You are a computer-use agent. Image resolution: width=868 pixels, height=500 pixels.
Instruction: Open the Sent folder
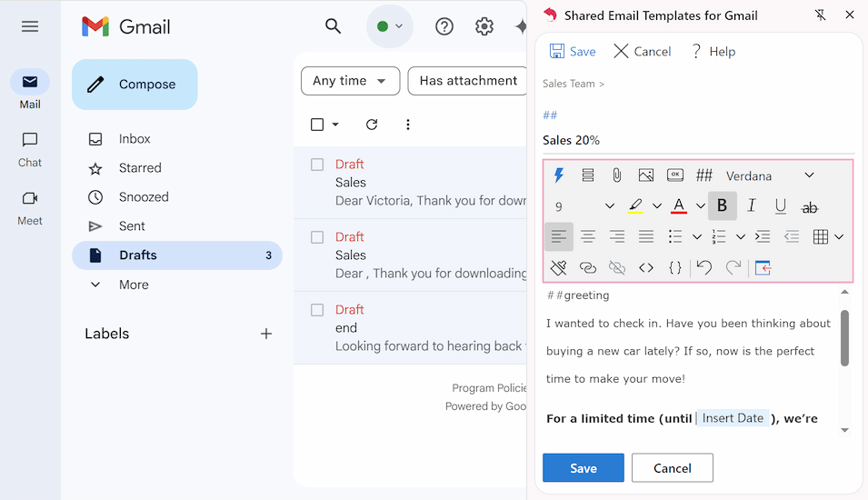point(132,226)
